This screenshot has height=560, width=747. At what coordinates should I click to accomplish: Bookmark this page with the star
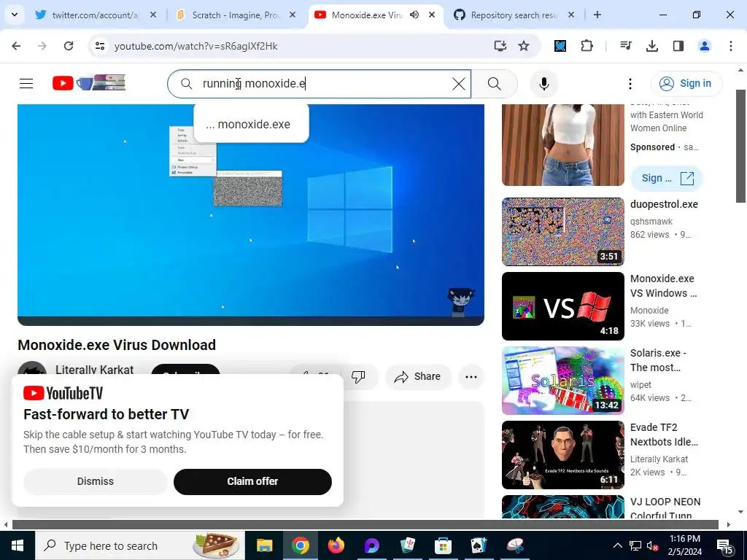(x=524, y=46)
